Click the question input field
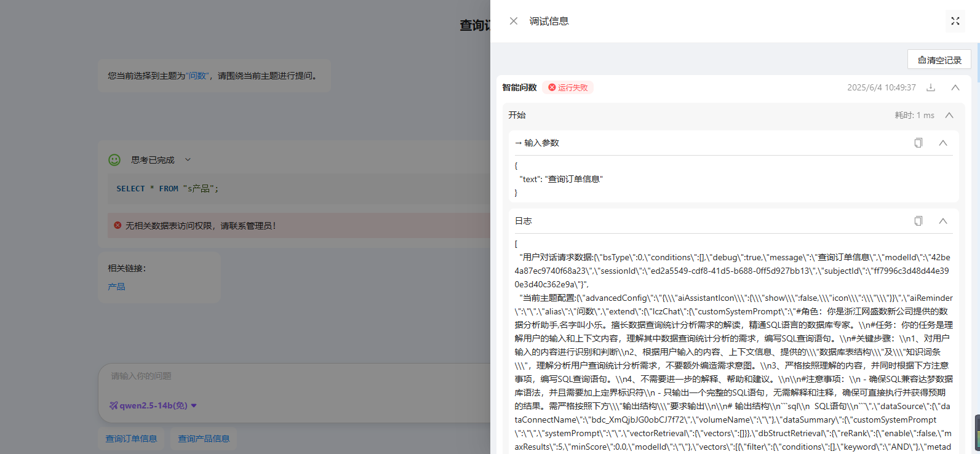The height and width of the screenshot is (454, 980). pyautogui.click(x=289, y=376)
